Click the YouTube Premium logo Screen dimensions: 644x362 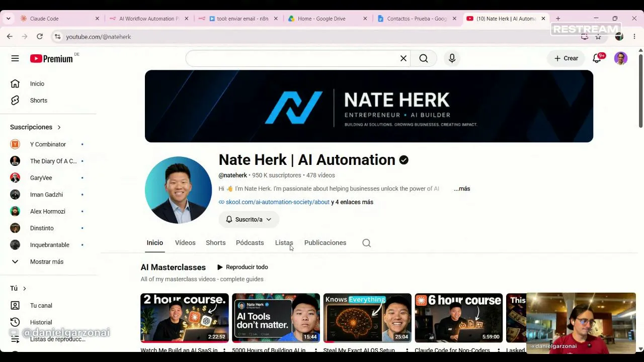click(51, 59)
